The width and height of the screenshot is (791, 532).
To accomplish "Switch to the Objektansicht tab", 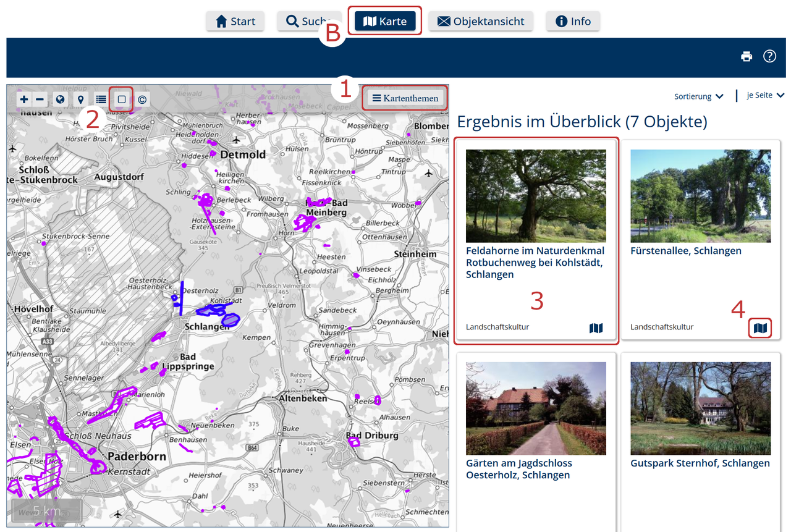I will (481, 21).
